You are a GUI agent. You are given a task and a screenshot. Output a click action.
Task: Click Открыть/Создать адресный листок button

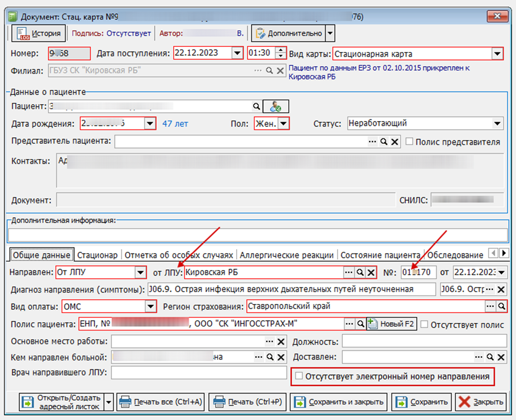(62, 402)
